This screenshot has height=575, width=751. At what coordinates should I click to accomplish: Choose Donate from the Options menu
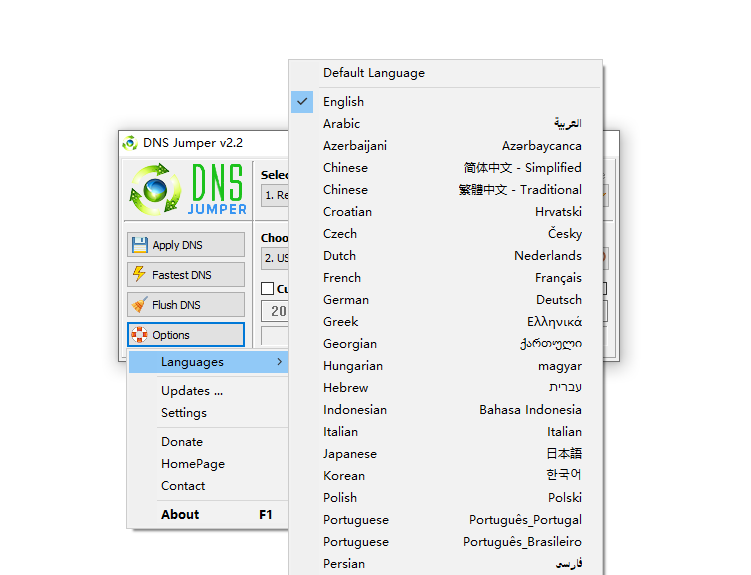coord(208,442)
